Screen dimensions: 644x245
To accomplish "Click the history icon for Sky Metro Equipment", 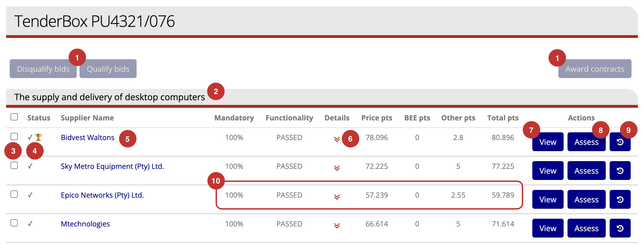I will [620, 171].
